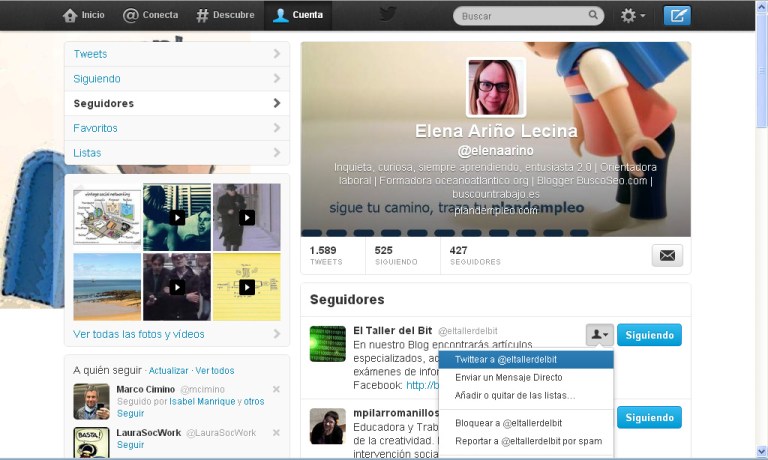The height and width of the screenshot is (460, 768).
Task: Select Añadir o quitar de las listas
Action: pos(526,395)
